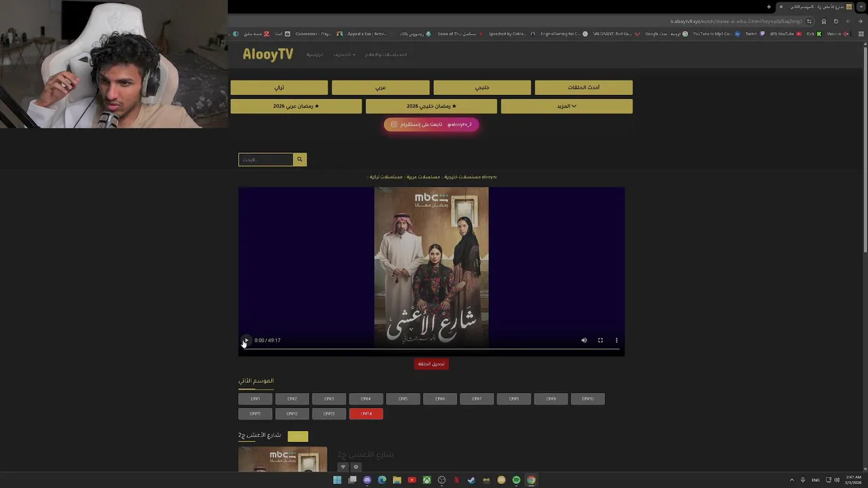Open Discord from the taskbar
Viewport: 868px width, 488px height.
pos(367,480)
